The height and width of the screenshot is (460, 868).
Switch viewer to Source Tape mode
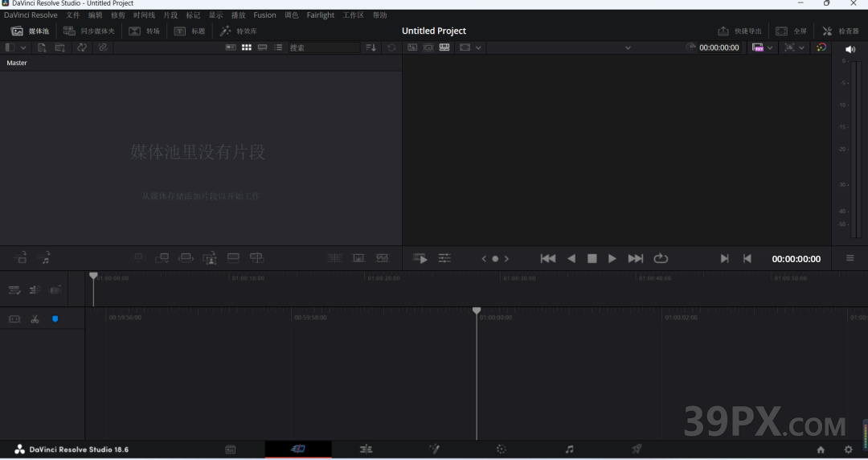point(428,47)
